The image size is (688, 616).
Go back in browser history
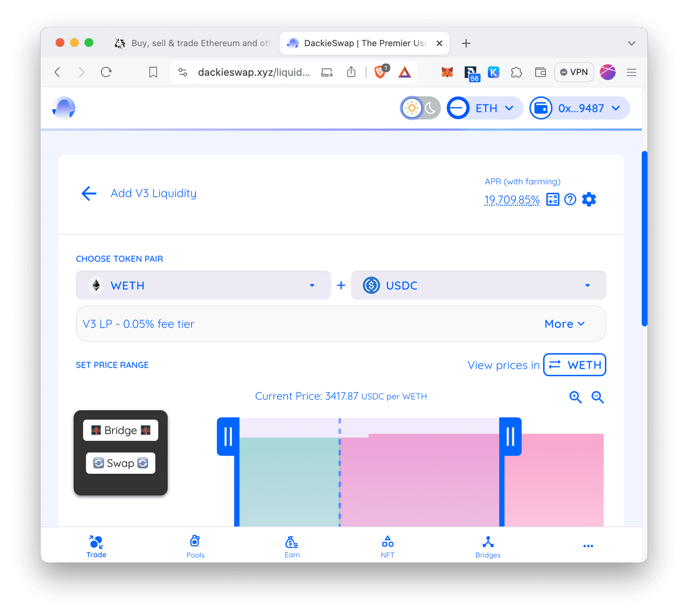pos(58,72)
